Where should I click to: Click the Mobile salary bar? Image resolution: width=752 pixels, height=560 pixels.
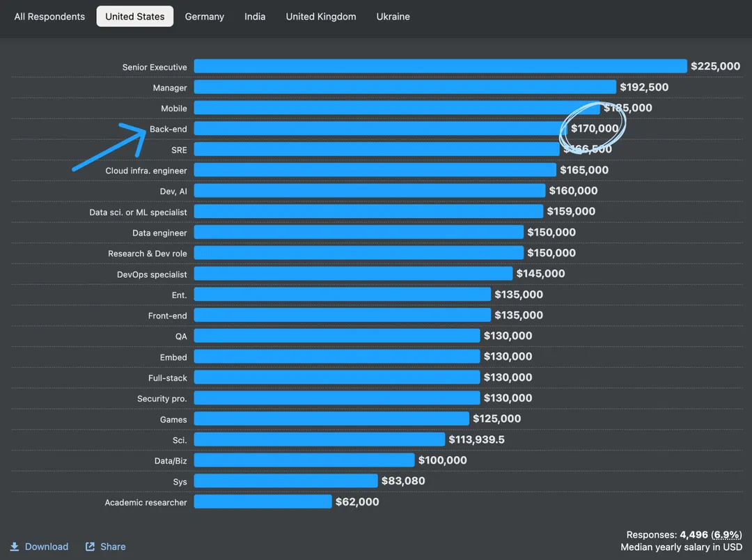[397, 107]
